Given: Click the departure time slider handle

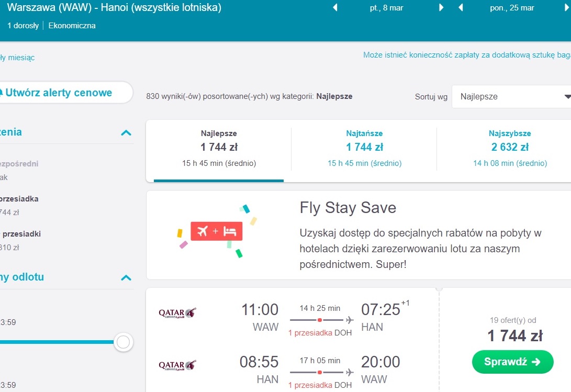Looking at the screenshot, I should click(123, 342).
